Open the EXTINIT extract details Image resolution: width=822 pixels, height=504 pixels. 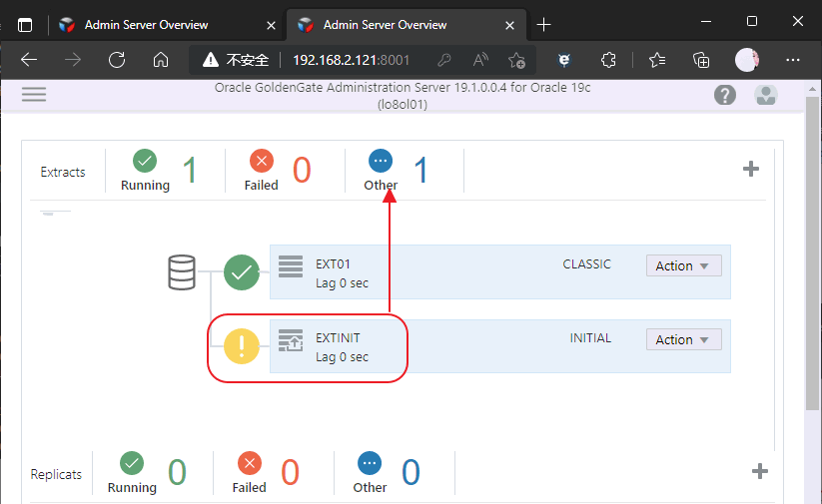[337, 338]
